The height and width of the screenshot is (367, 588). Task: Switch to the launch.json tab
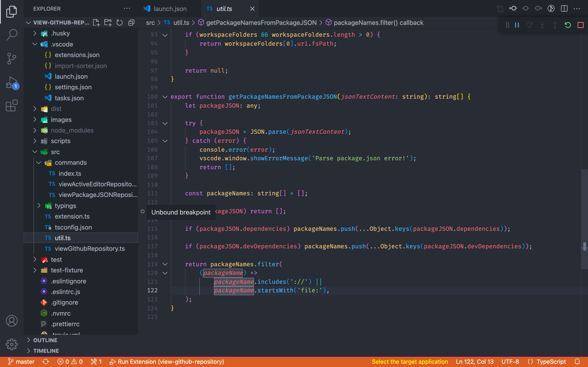(x=170, y=9)
